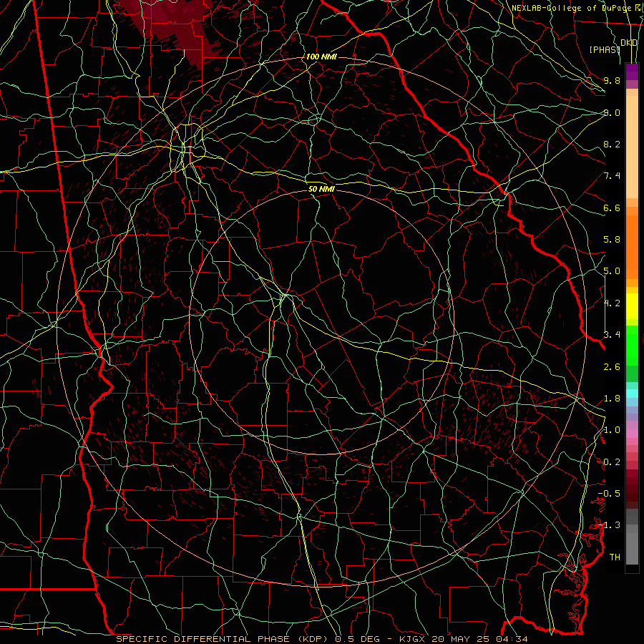This screenshot has width=644, height=644.
Task: Click the 8.2 legend scale value
Action: click(612, 144)
